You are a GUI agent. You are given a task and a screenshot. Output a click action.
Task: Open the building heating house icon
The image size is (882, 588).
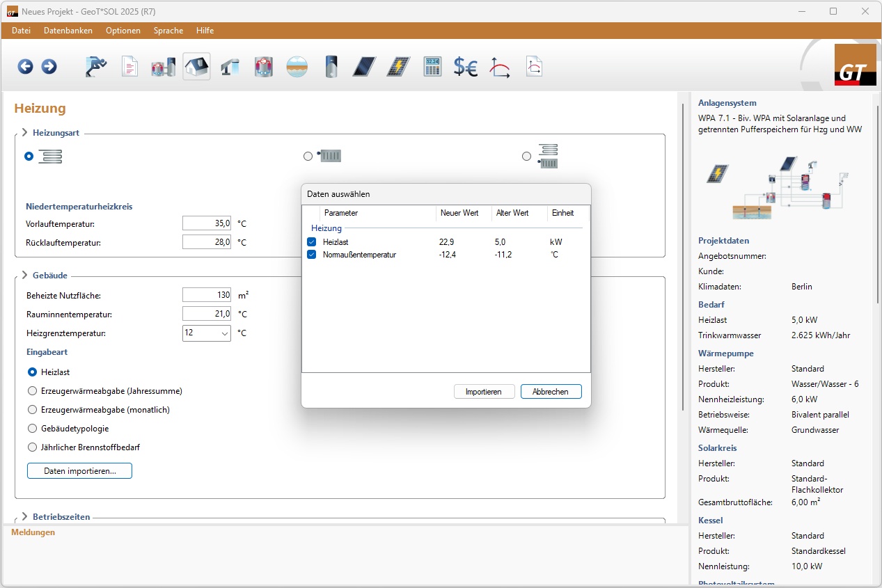[x=196, y=67]
